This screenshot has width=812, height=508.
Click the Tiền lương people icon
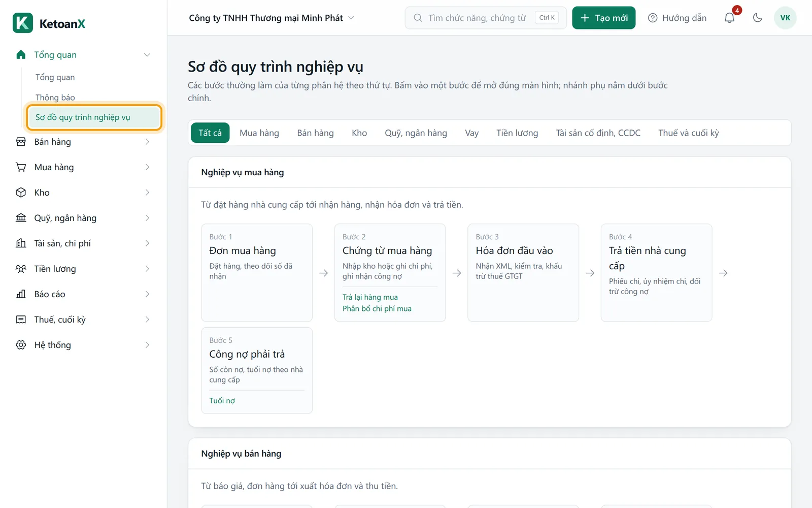(21, 269)
